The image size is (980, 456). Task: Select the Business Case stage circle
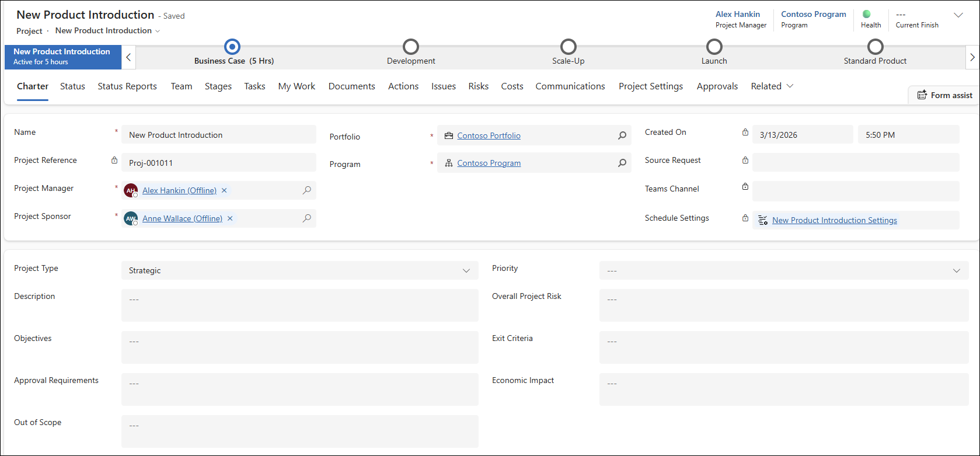[x=232, y=47]
